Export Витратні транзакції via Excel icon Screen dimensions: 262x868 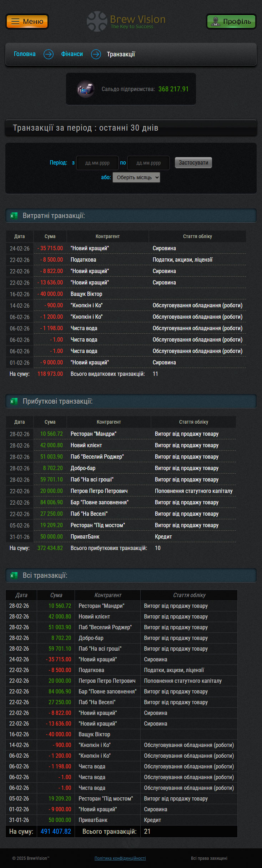(x=14, y=216)
